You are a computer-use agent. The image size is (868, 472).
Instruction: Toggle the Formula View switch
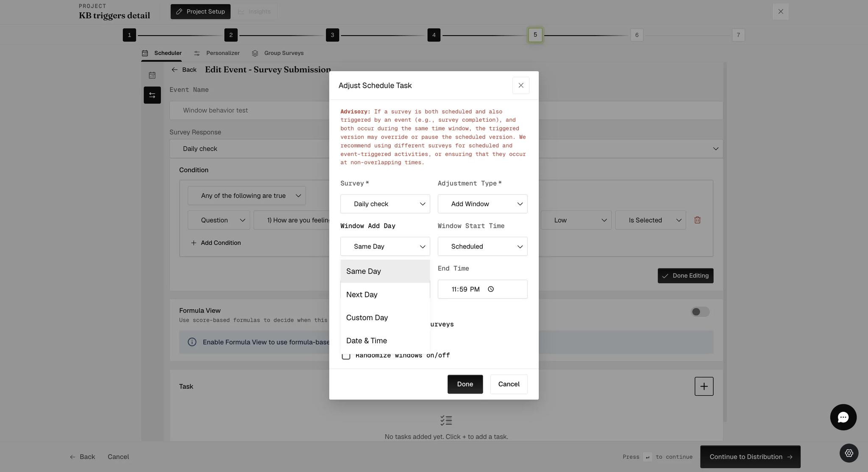[x=700, y=312]
